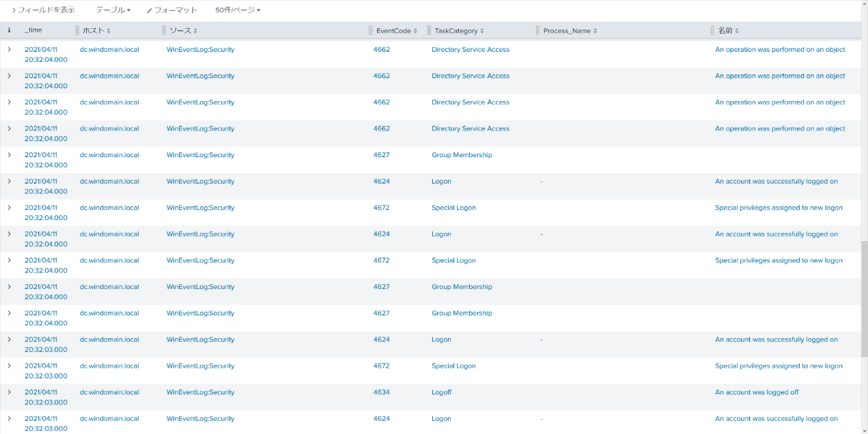The image size is (868, 434).
Task: Click the Process_Name column sort arrows
Action: pos(596,31)
